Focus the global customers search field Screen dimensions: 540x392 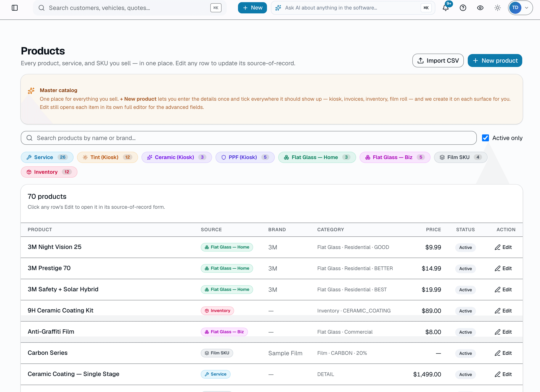click(x=130, y=8)
